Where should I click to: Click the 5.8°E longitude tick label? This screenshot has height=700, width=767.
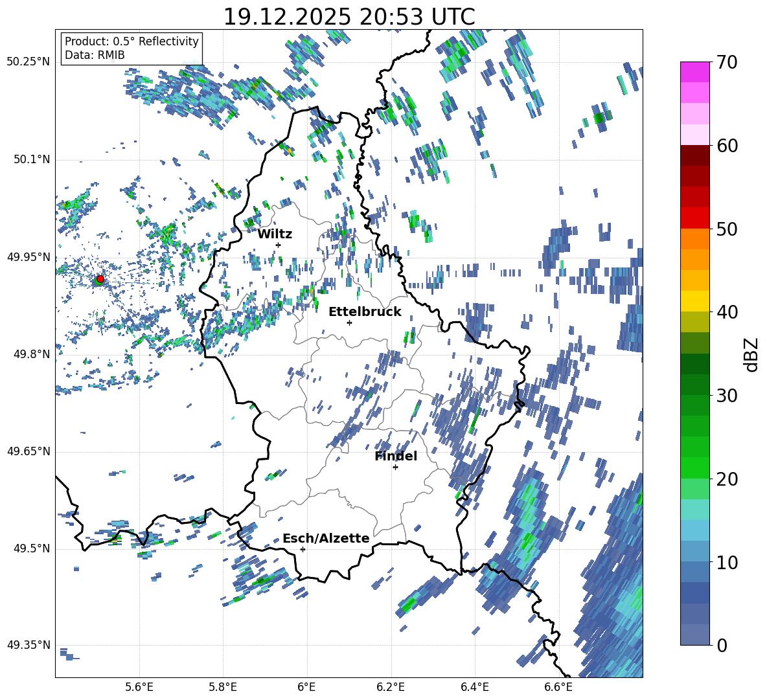tap(223, 687)
